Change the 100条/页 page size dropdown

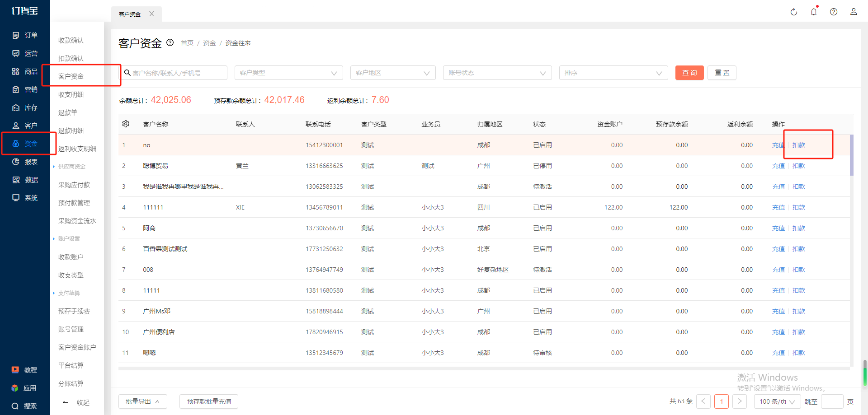pos(777,401)
